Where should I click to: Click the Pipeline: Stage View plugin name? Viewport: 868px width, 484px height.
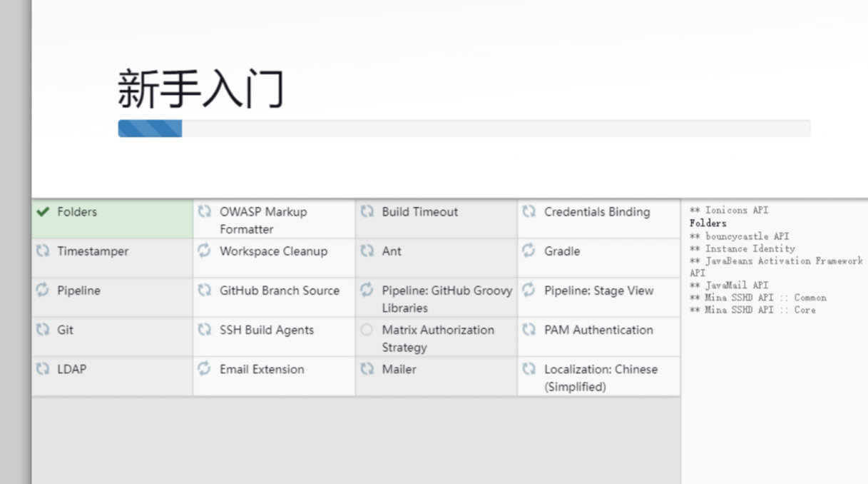[x=599, y=291]
